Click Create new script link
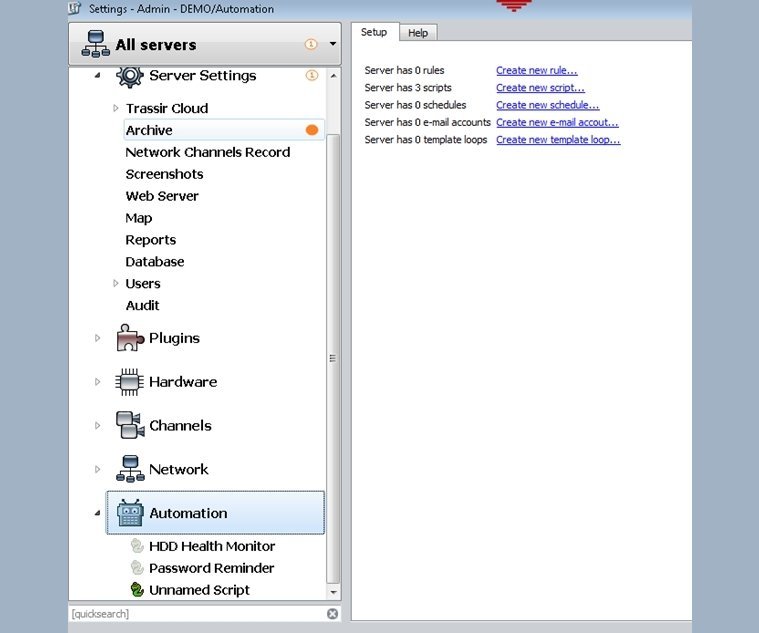 click(x=540, y=88)
